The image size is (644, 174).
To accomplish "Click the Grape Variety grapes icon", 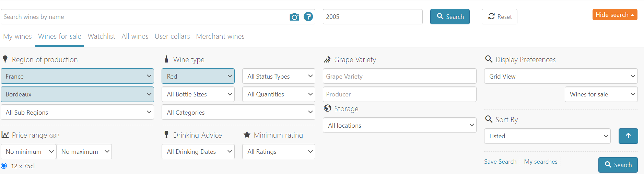I will (x=327, y=60).
